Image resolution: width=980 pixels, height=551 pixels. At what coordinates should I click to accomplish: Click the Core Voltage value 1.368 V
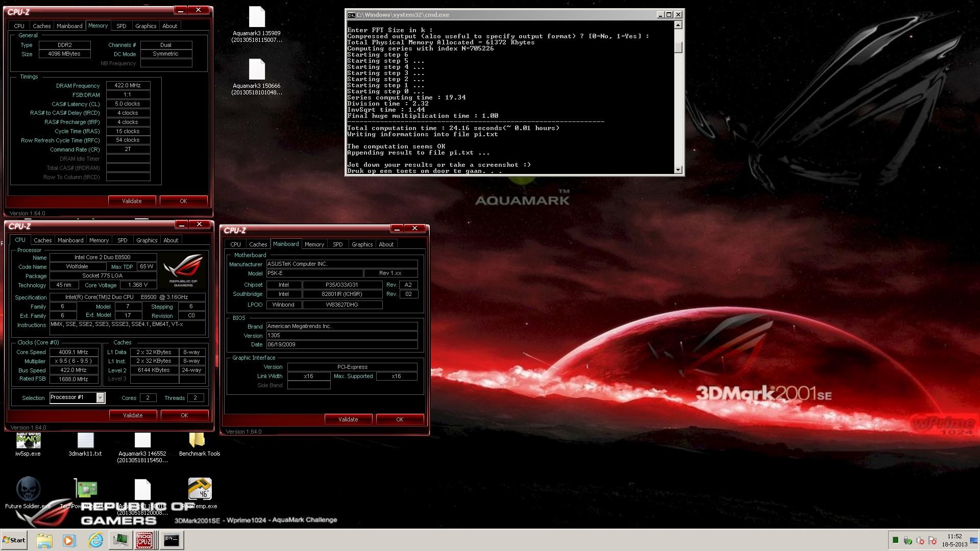point(138,285)
